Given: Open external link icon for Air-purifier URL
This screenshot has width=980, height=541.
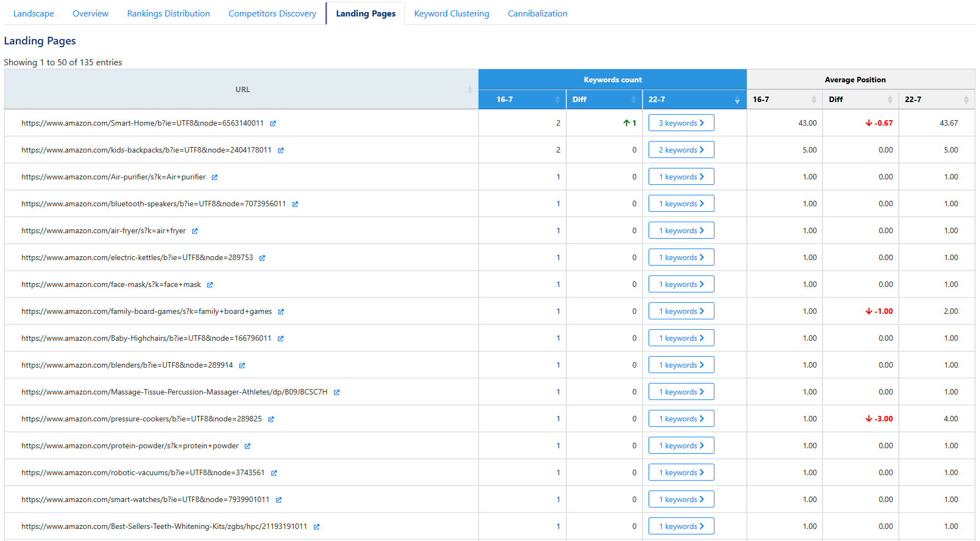Looking at the screenshot, I should coord(215,177).
